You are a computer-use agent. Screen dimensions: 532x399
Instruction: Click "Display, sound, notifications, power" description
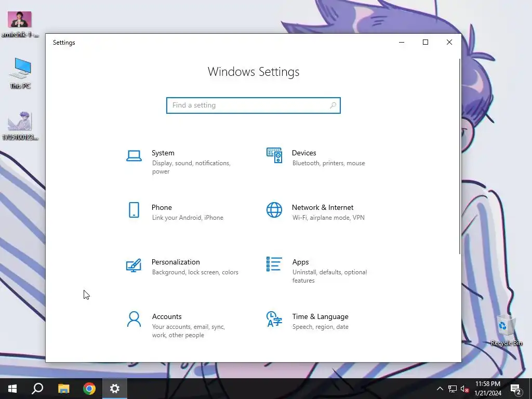pos(191,167)
